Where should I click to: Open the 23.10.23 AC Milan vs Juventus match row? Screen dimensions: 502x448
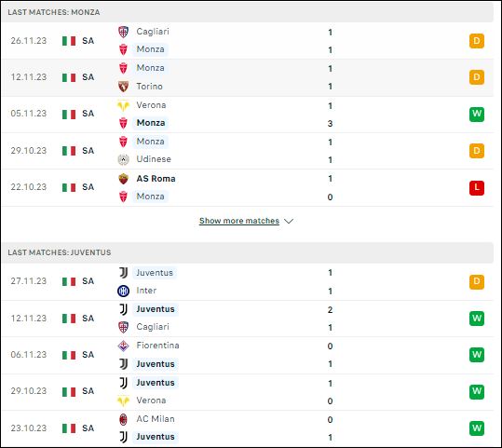point(247,428)
